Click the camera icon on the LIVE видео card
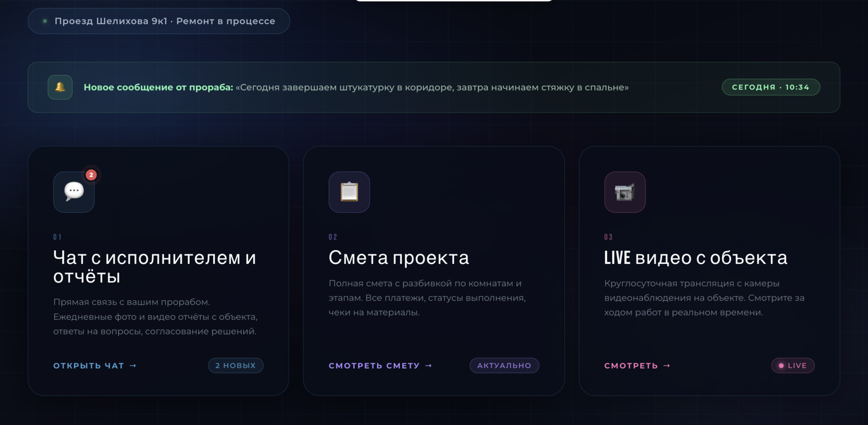868x425 pixels. 625,192
